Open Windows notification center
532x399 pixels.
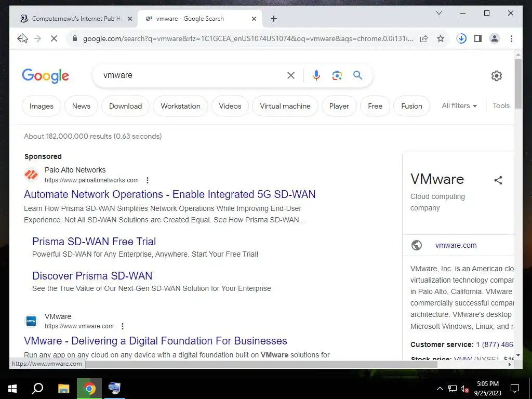515,389
